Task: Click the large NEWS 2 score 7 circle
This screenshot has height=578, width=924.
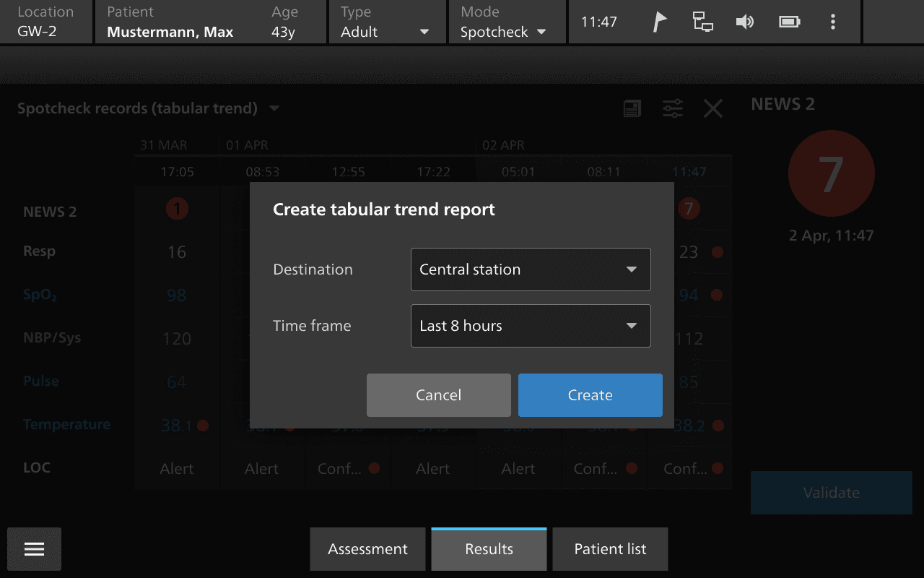Action: [832, 173]
